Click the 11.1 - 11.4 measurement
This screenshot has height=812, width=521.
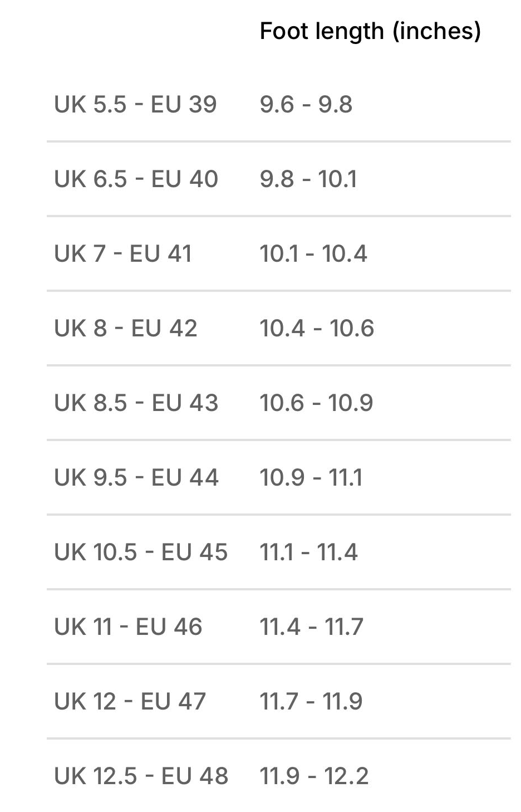[x=309, y=552]
